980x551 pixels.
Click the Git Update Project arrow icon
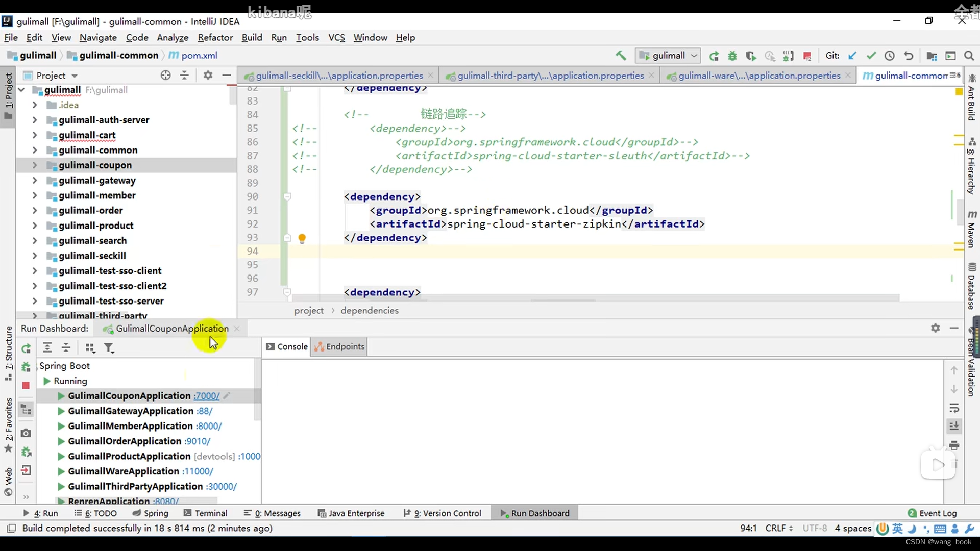tap(852, 56)
